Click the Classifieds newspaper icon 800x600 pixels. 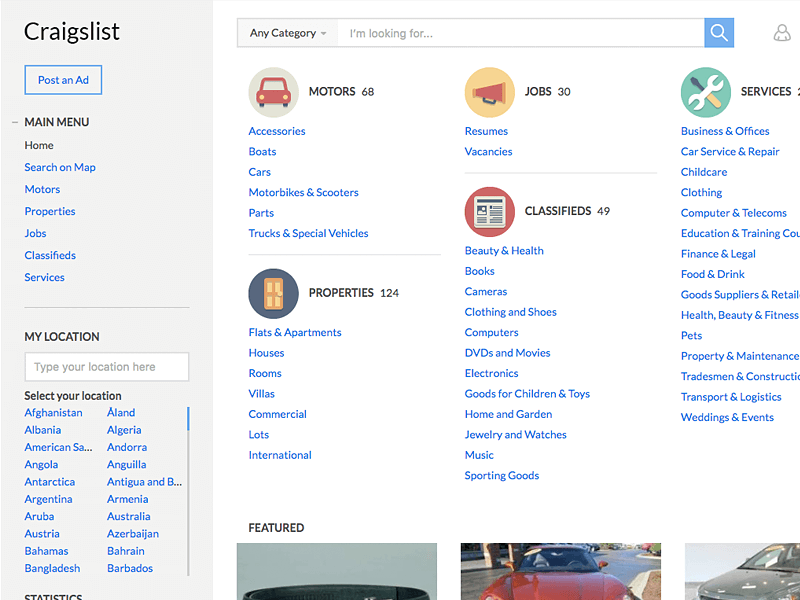[490, 212]
